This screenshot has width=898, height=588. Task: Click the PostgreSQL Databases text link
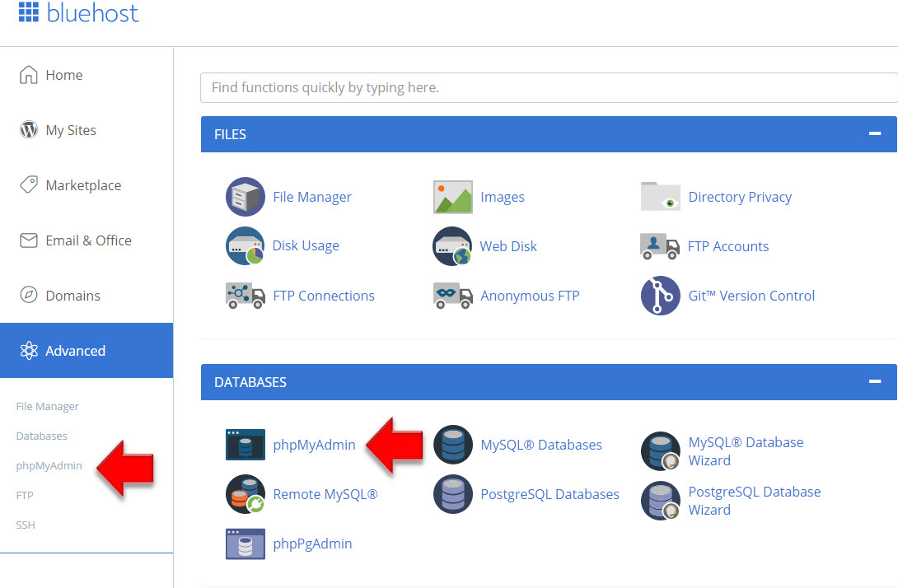550,494
